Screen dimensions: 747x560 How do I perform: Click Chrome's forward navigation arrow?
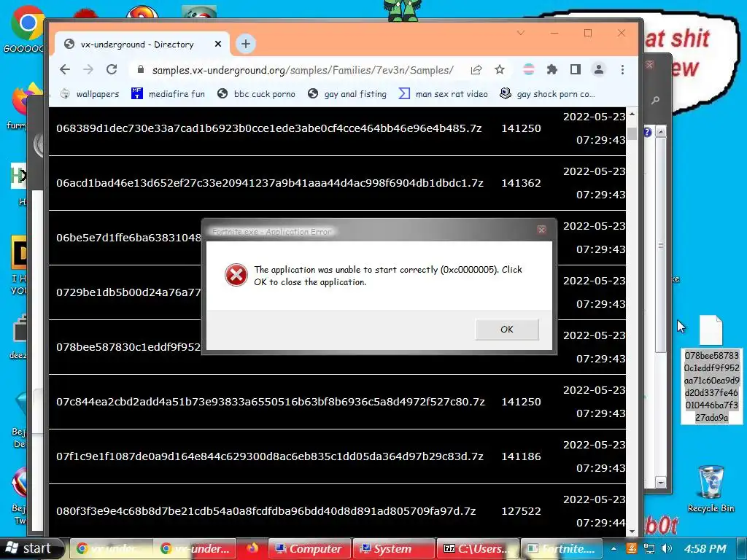pos(88,69)
